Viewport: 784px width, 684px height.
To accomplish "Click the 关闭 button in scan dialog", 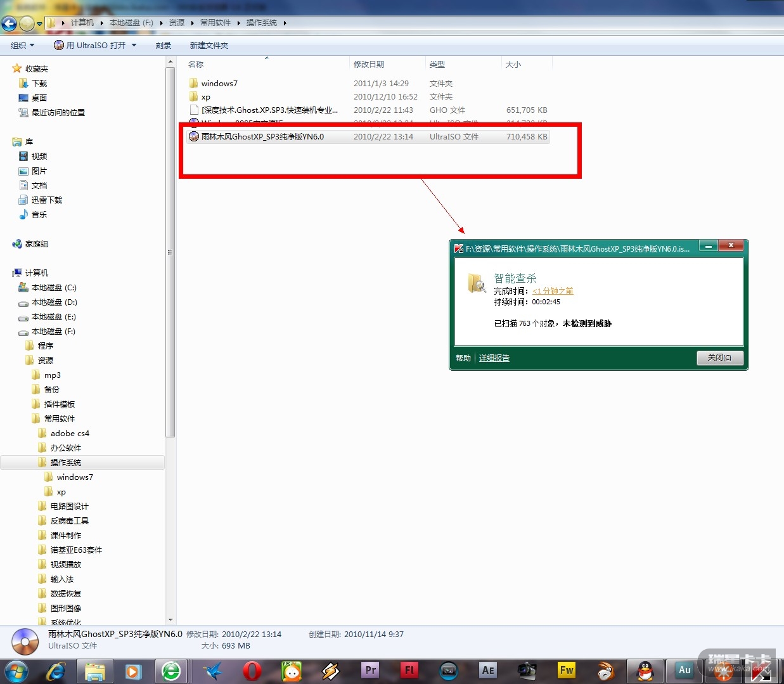I will point(719,358).
